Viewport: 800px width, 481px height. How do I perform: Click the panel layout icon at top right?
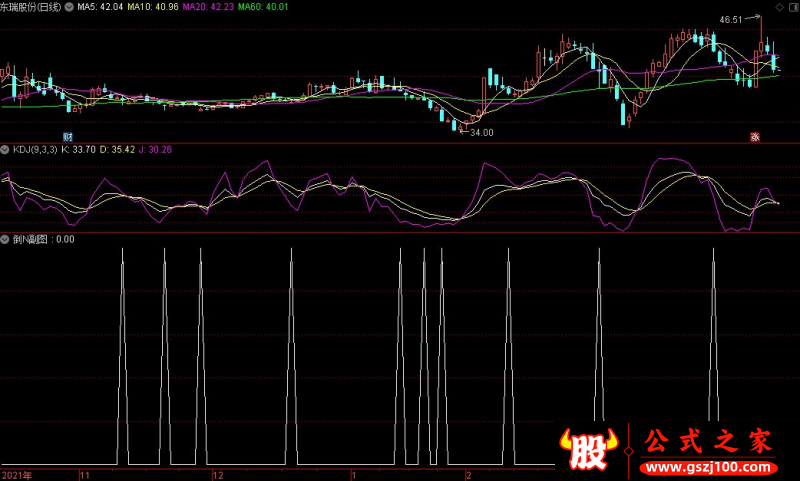click(x=793, y=7)
